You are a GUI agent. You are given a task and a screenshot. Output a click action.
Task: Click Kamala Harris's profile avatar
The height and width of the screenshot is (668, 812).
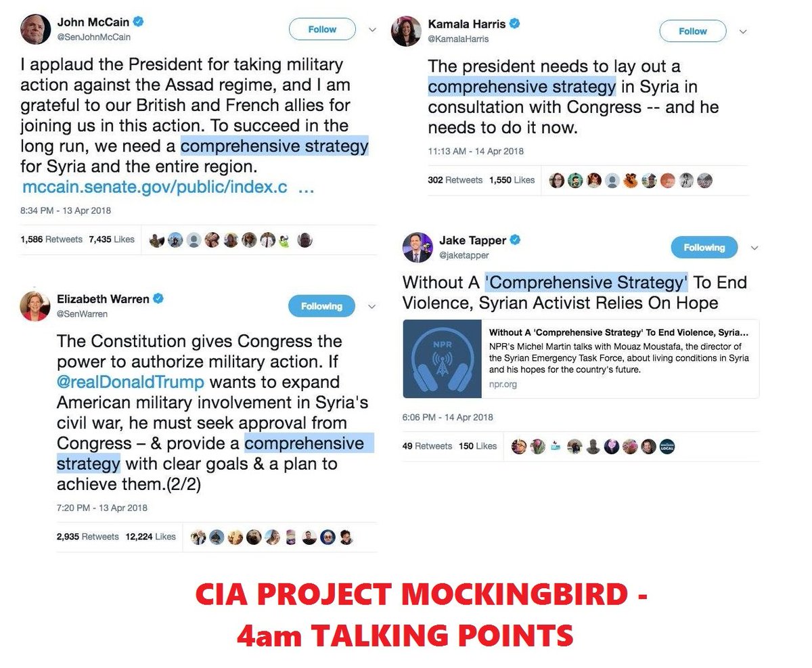point(406,31)
